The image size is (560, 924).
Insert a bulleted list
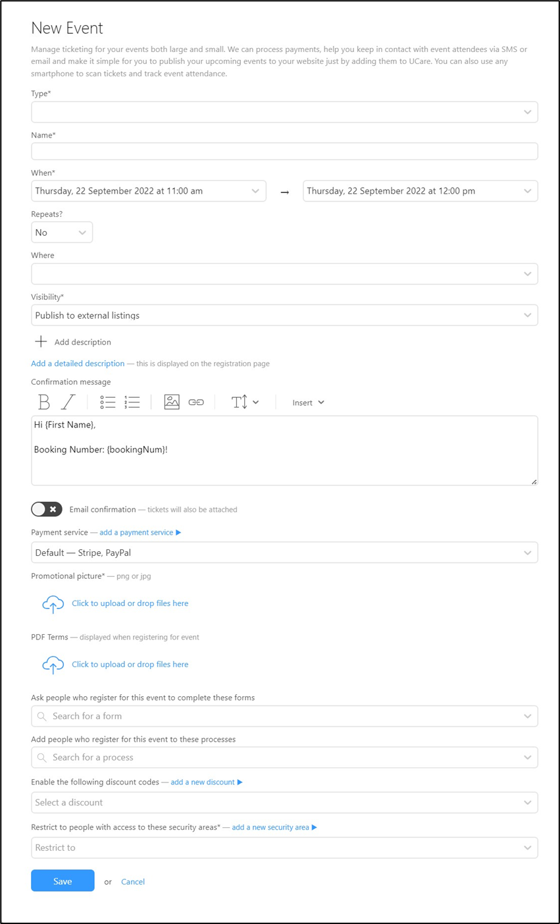pyautogui.click(x=107, y=402)
